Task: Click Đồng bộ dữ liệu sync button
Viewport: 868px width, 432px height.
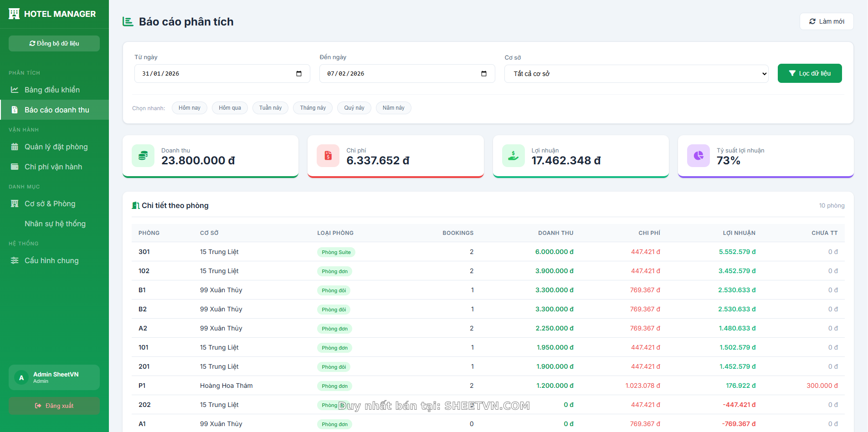Action: [x=54, y=44]
